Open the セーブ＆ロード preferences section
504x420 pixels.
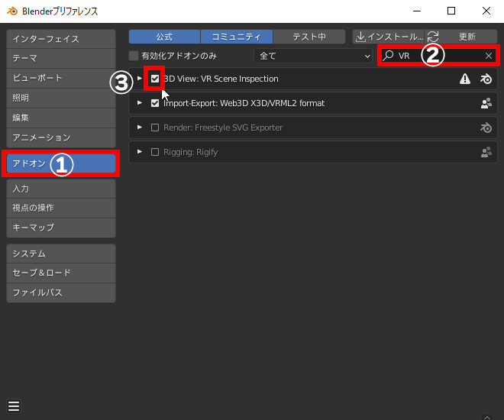[61, 273]
